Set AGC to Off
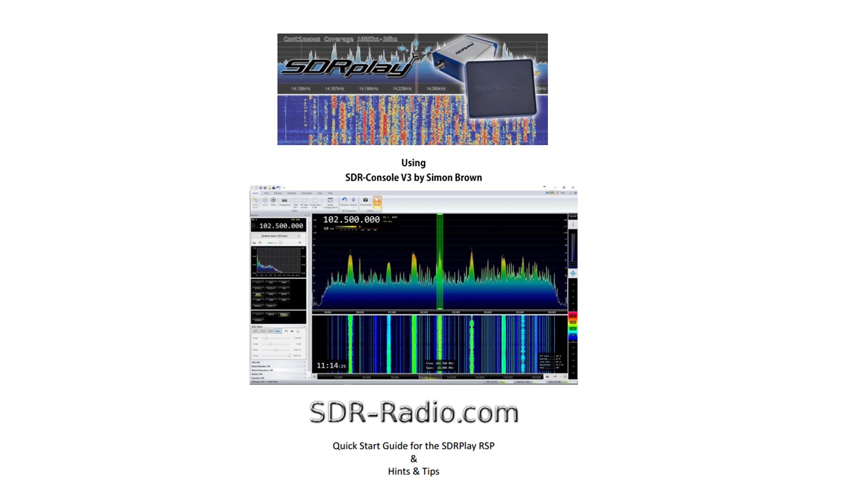This screenshot has height=488, width=868. 256,331
